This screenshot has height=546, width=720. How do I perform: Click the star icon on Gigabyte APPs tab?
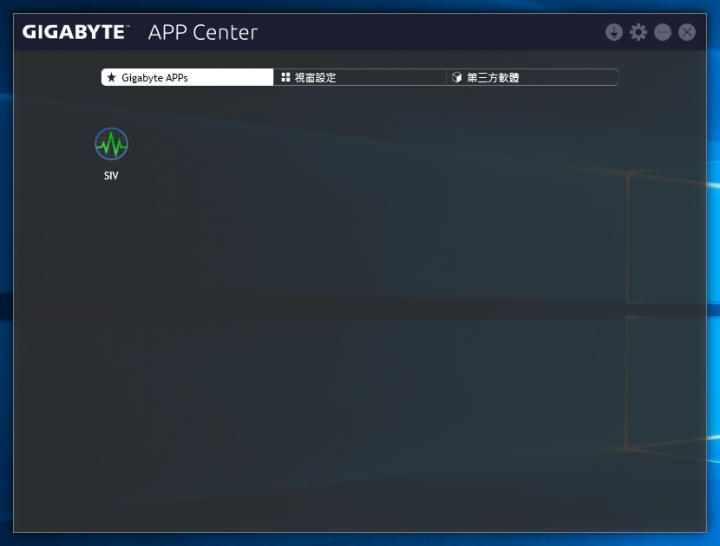[x=111, y=77]
